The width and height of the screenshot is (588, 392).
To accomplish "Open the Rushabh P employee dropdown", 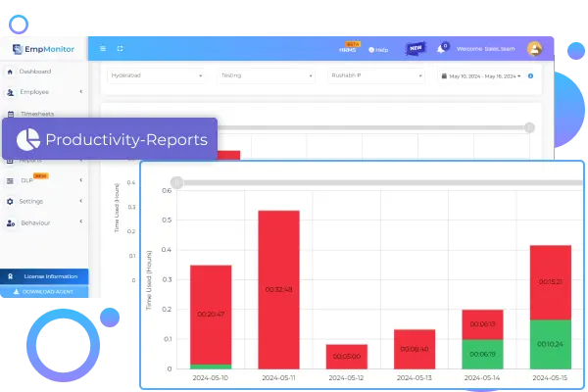I will [375, 75].
